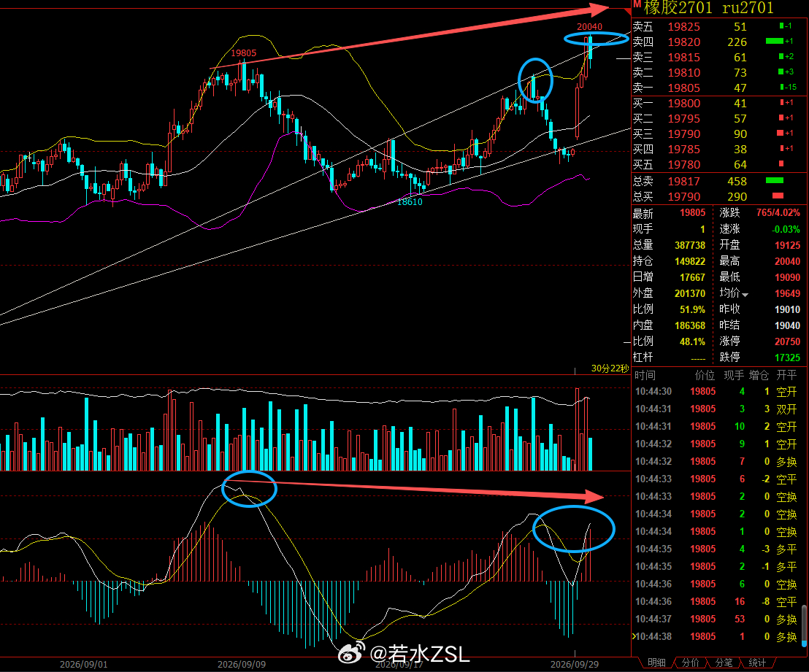The image size is (809, 672).
Task: Click the 最低 price 19090
Action: tap(787, 277)
